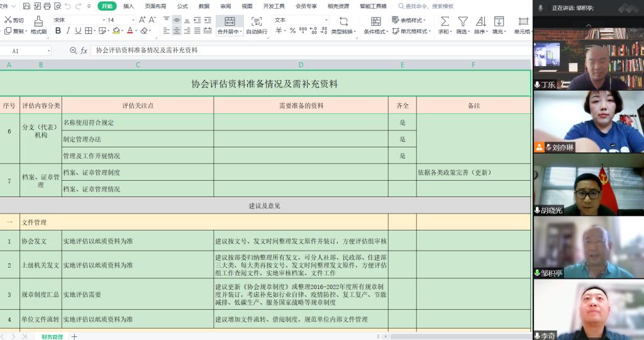Toggle italic formatting
The width and height of the screenshot is (644, 340).
click(68, 31)
